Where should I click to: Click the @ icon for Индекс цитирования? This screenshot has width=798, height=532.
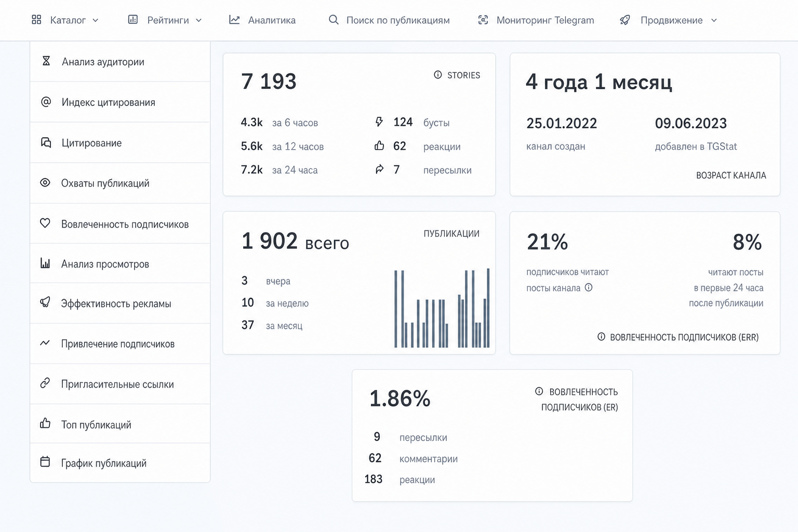click(x=46, y=102)
